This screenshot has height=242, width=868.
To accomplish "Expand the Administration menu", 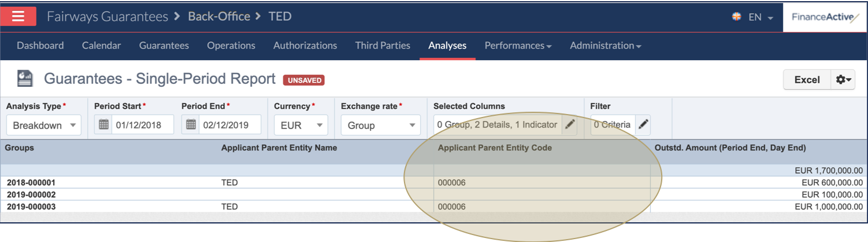I will 606,45.
